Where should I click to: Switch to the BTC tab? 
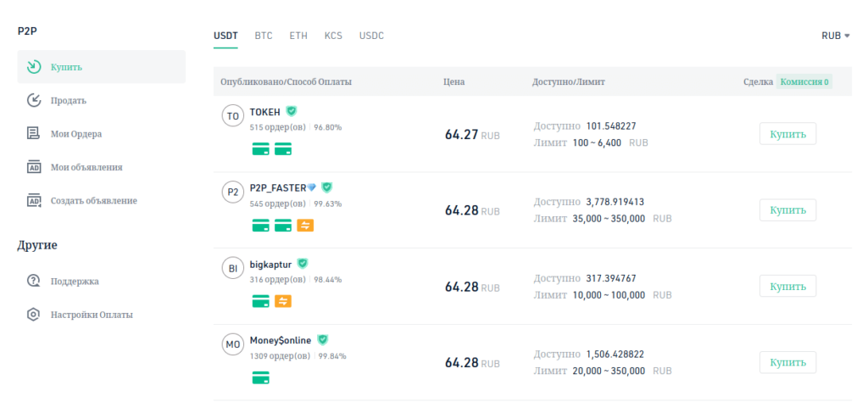coord(264,36)
